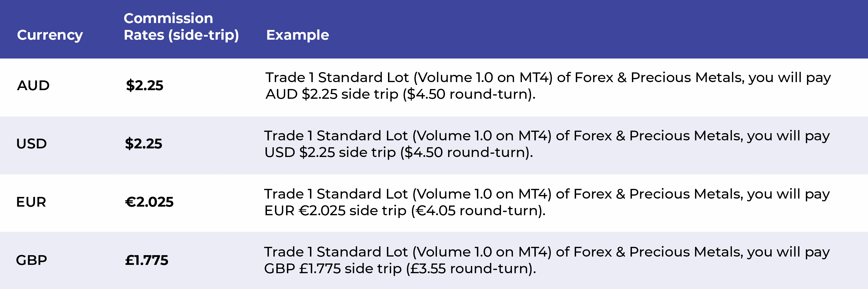The image size is (868, 289).
Task: Select the AUD currency cell
Action: (33, 85)
